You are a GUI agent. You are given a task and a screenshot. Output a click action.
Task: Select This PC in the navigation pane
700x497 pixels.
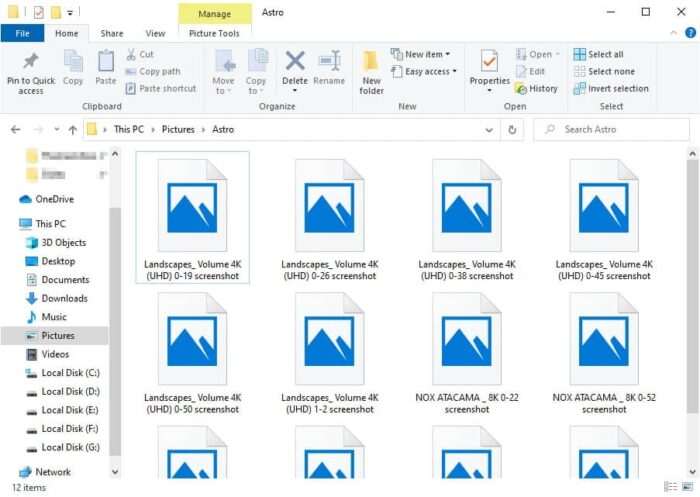[x=42, y=224]
